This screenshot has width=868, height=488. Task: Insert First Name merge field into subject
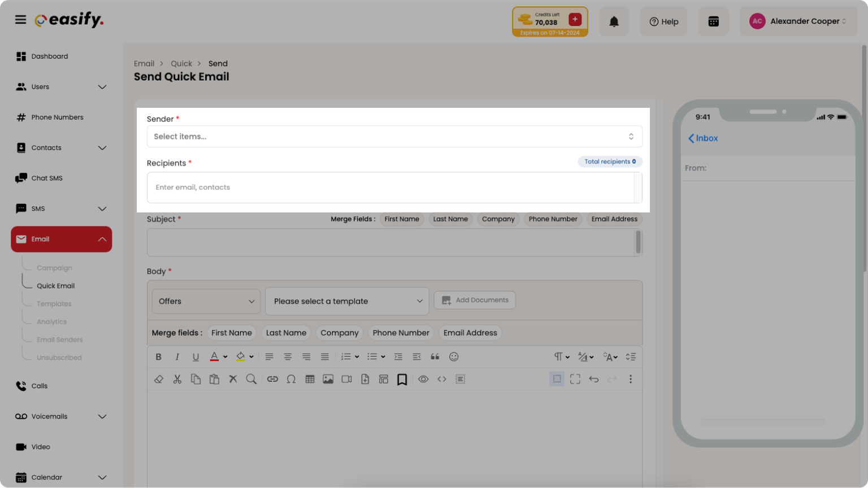402,219
